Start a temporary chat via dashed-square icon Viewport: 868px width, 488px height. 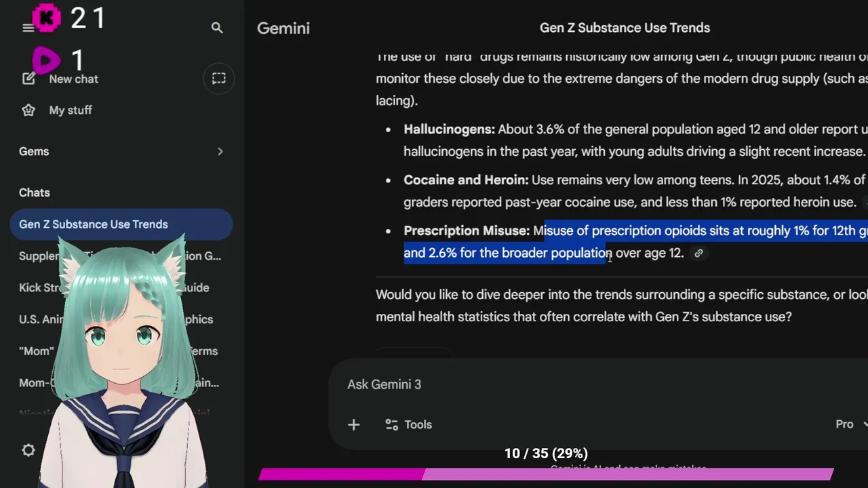pos(218,79)
